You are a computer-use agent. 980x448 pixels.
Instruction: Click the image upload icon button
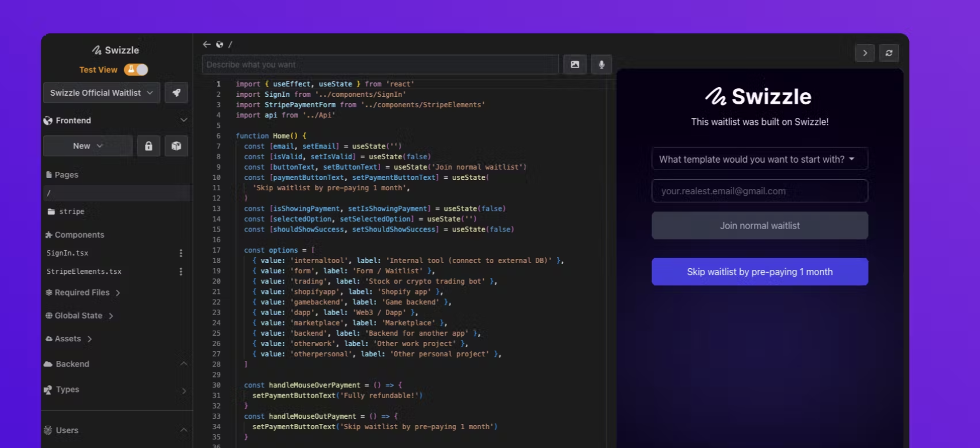click(x=575, y=65)
